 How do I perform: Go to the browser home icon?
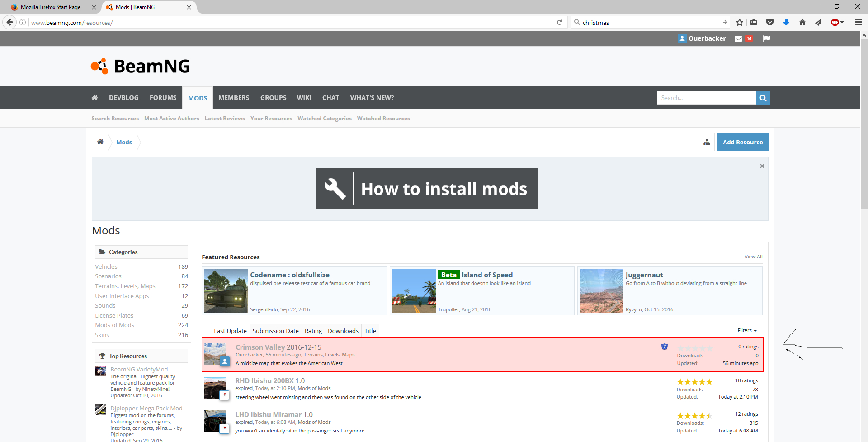pos(802,22)
